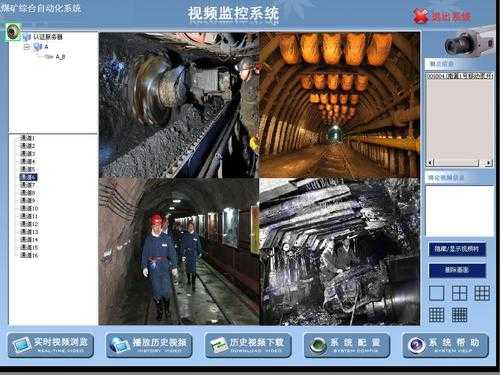This screenshot has height=375, width=500.
Task: Click the delete screen button
Action: click(x=457, y=270)
